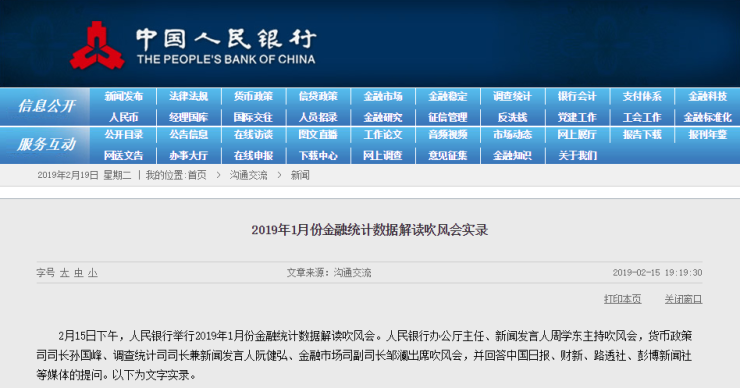The width and height of the screenshot is (740, 388).
Task: Open 公告信息 under 服务互动
Action: point(189,135)
